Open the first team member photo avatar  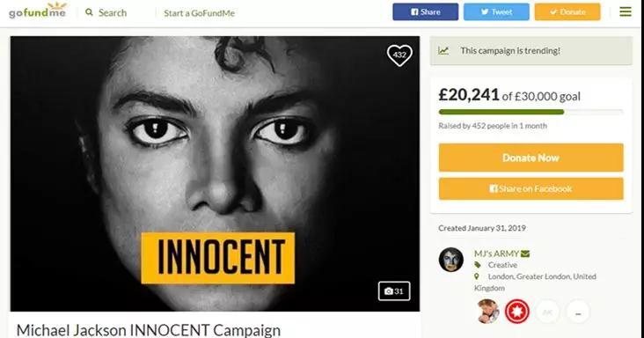[487, 312]
